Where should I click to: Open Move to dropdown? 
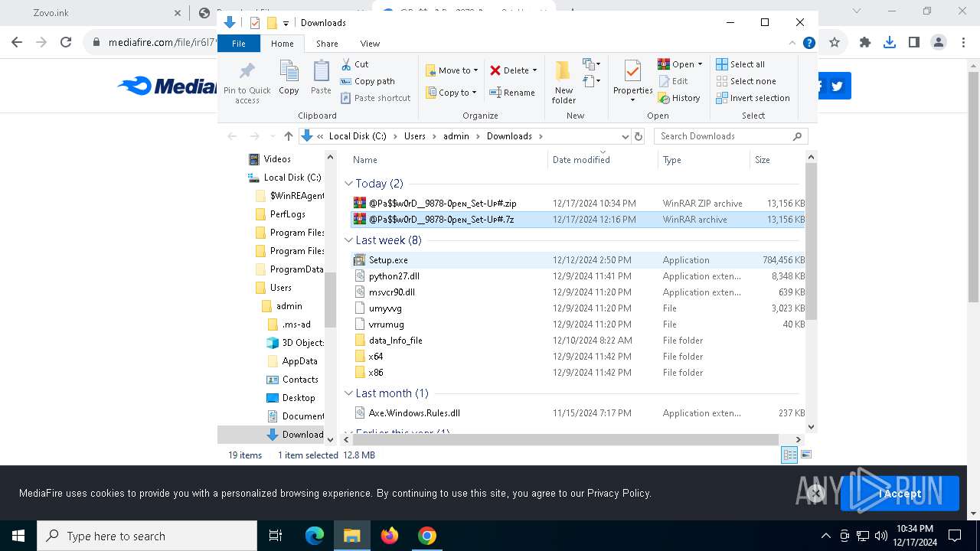452,70
